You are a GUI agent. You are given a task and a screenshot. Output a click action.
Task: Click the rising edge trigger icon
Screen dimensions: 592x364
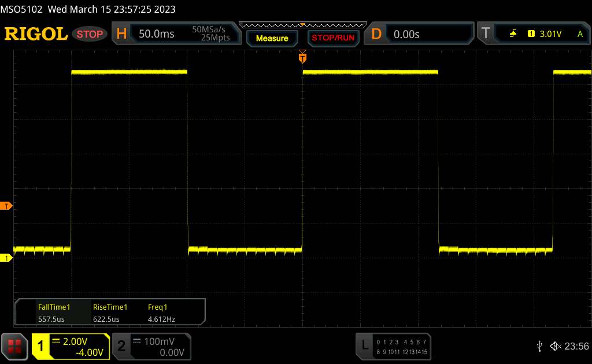click(x=513, y=34)
